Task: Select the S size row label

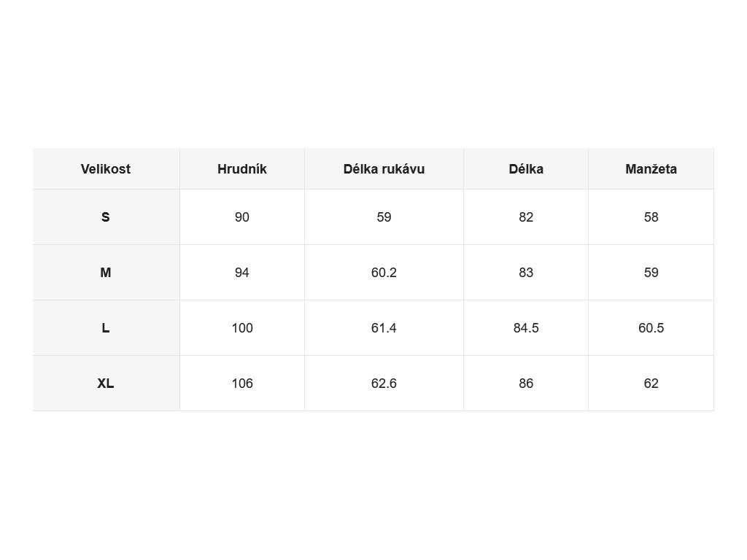Action: [106, 217]
